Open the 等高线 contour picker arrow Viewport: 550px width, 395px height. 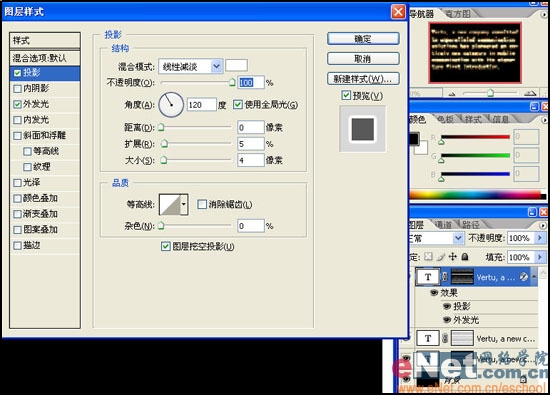coord(183,204)
